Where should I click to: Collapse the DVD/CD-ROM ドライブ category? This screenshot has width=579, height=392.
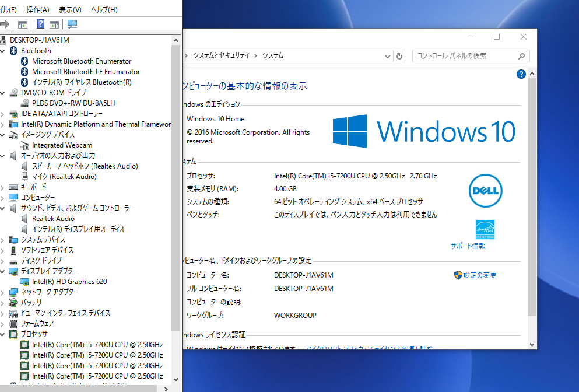tap(2, 93)
